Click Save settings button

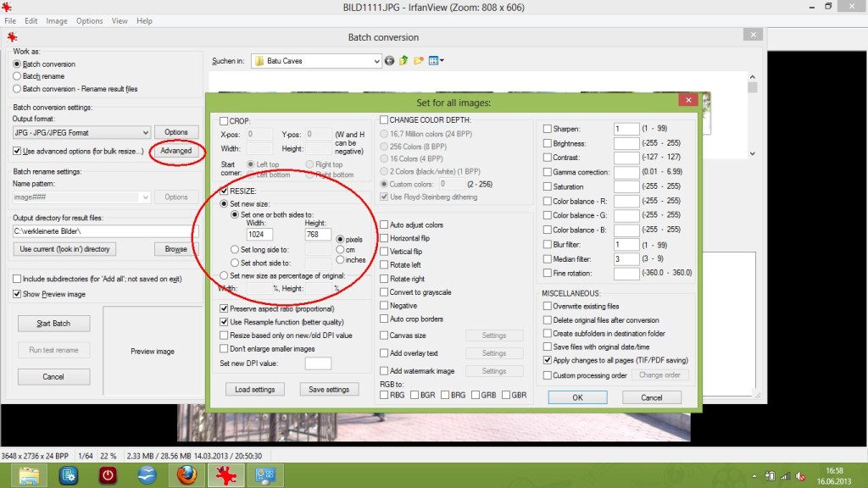(x=328, y=390)
